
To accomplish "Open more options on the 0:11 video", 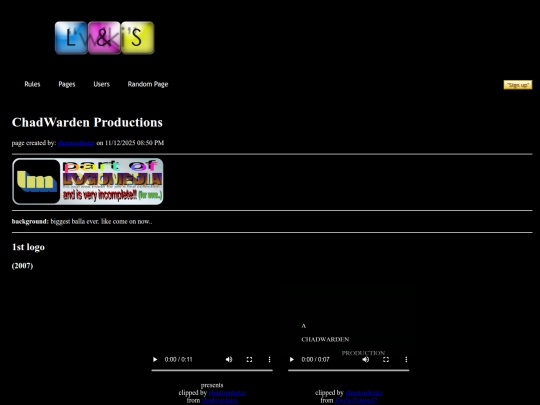I will click(269, 360).
